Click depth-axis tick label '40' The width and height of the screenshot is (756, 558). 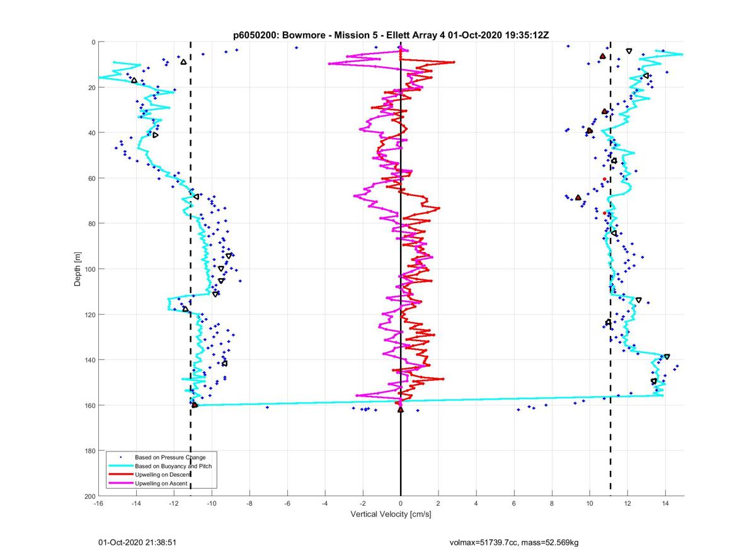click(91, 133)
